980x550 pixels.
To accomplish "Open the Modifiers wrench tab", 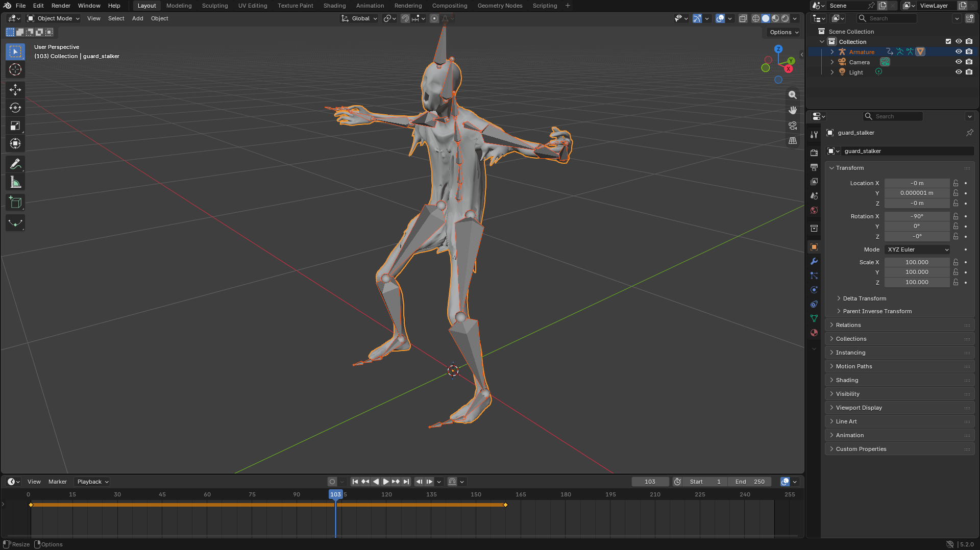I will pos(814,261).
